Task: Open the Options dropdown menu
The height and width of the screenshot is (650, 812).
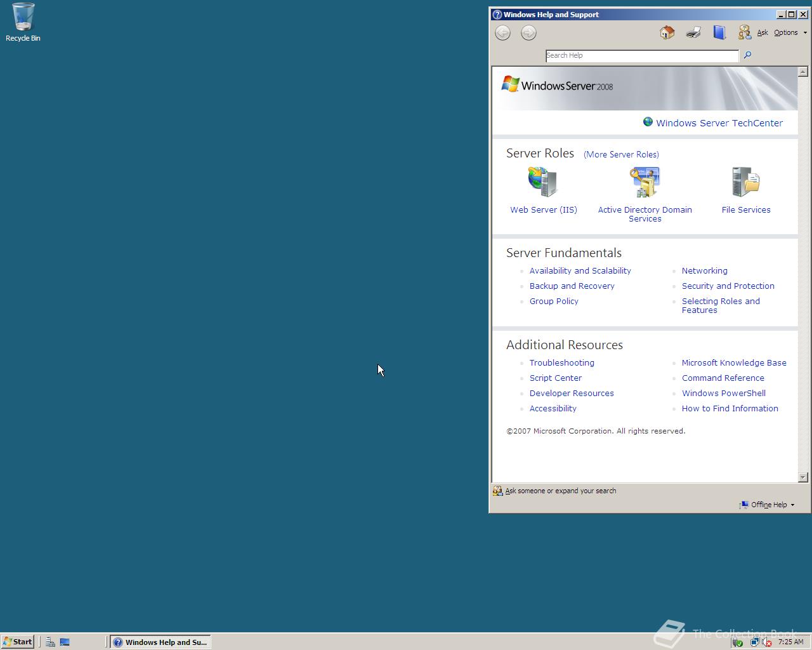Action: [790, 32]
